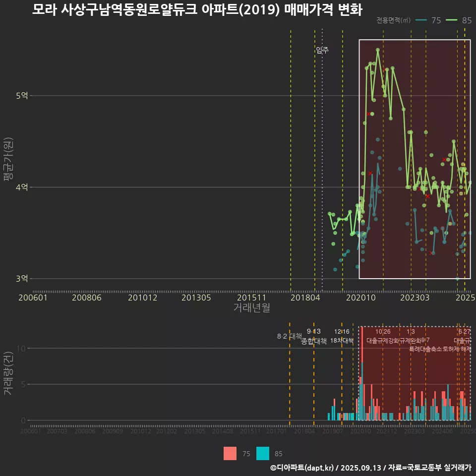Click the tallest red bar in volume chart
Image resolution: width=476 pixels, height=476 pixels.
point(362,345)
